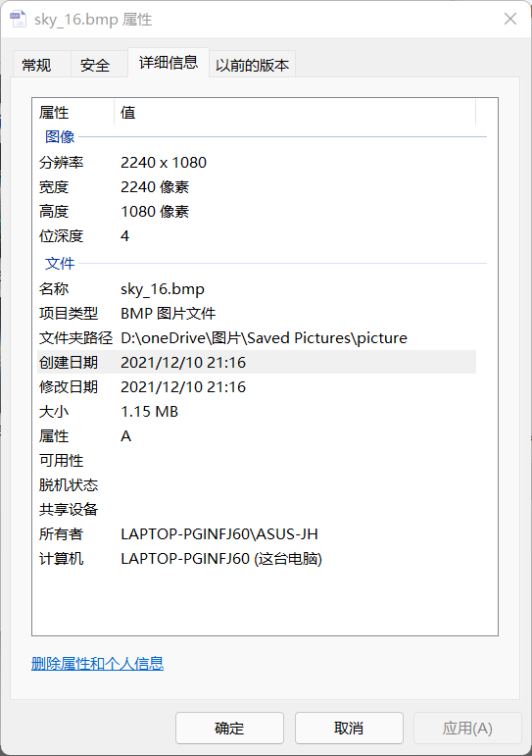Click the bit depth value 4
Viewport: 532px width, 756px height.
pos(124,236)
